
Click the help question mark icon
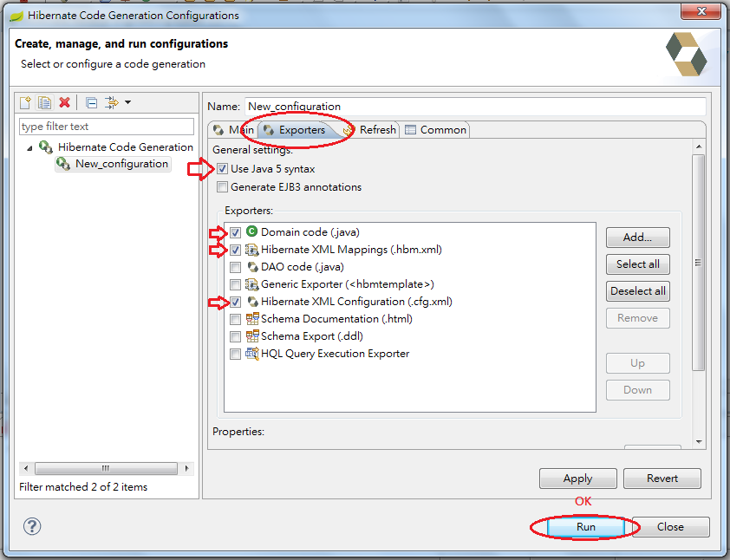(x=32, y=526)
